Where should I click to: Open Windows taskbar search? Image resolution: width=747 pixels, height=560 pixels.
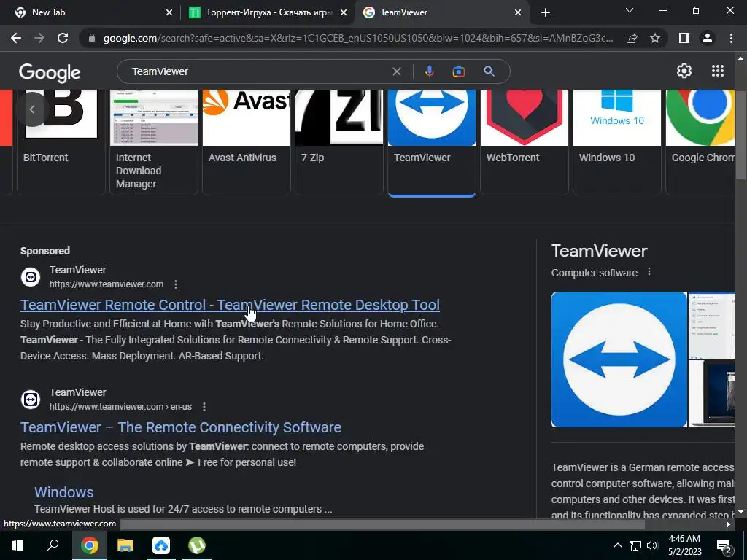tap(53, 545)
